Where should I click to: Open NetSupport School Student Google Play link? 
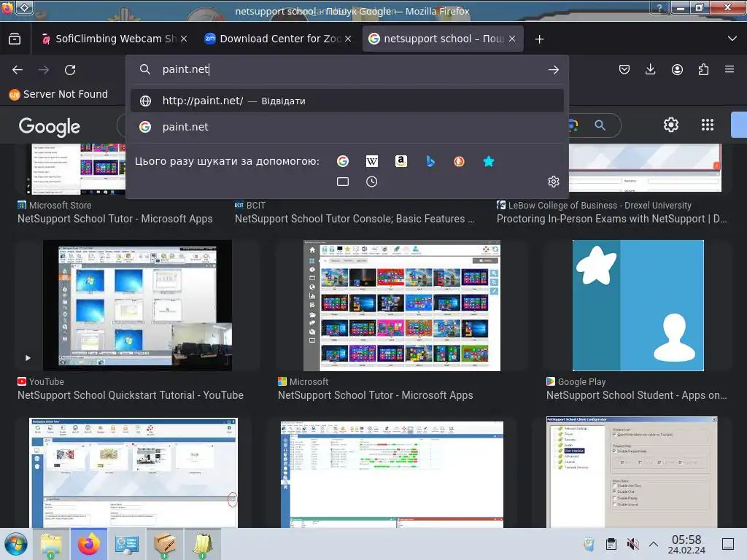pos(636,395)
